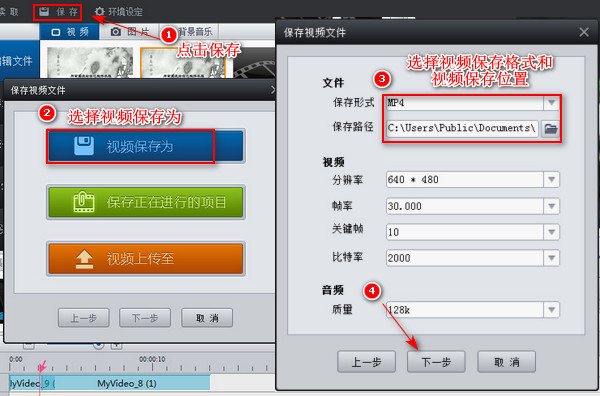
Task: Open the Bitrate (比特率) 2000 dropdown
Action: [x=473, y=258]
